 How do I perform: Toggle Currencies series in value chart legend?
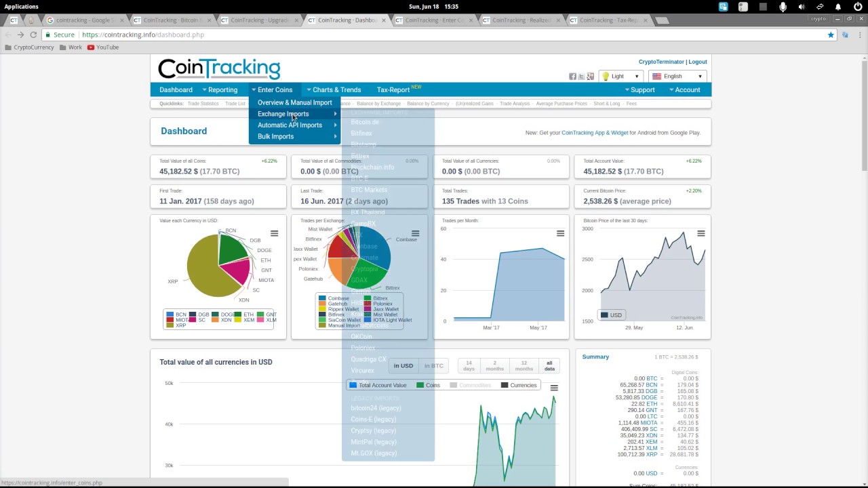(519, 385)
